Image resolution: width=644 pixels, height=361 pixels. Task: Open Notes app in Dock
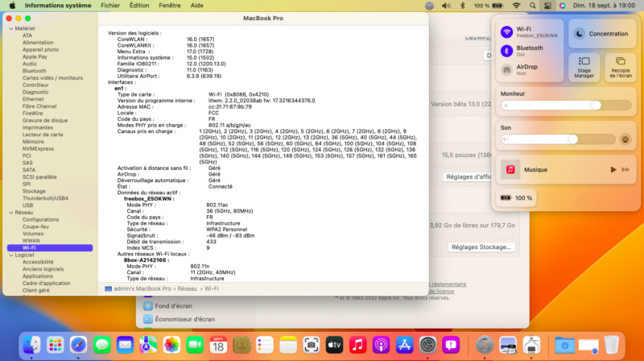pos(288,345)
